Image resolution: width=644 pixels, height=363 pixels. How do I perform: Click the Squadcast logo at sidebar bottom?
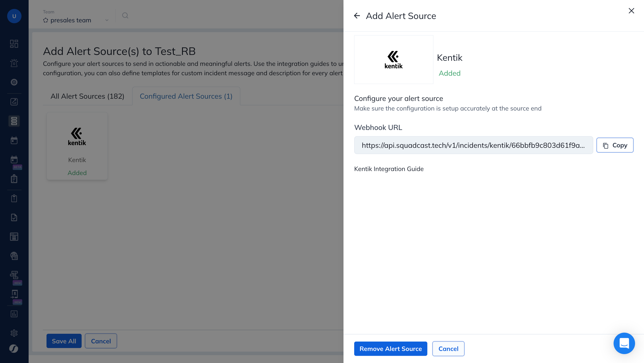pos(14,349)
